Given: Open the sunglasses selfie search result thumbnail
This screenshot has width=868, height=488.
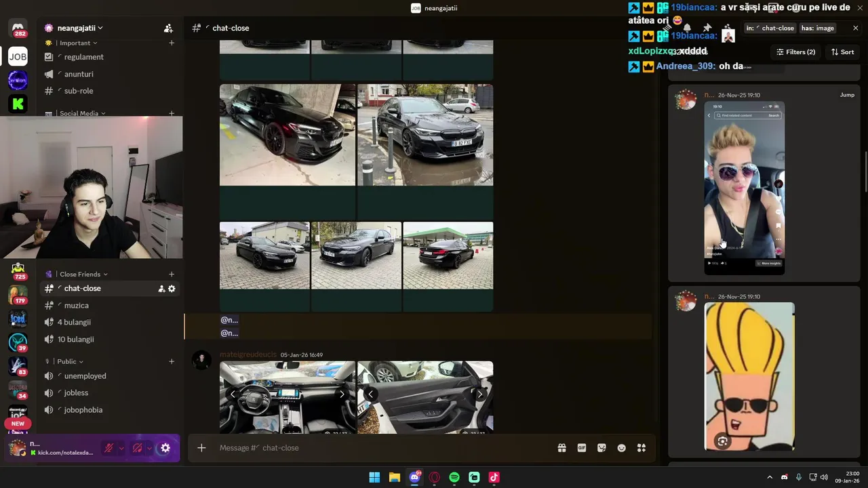Looking at the screenshot, I should pyautogui.click(x=744, y=188).
